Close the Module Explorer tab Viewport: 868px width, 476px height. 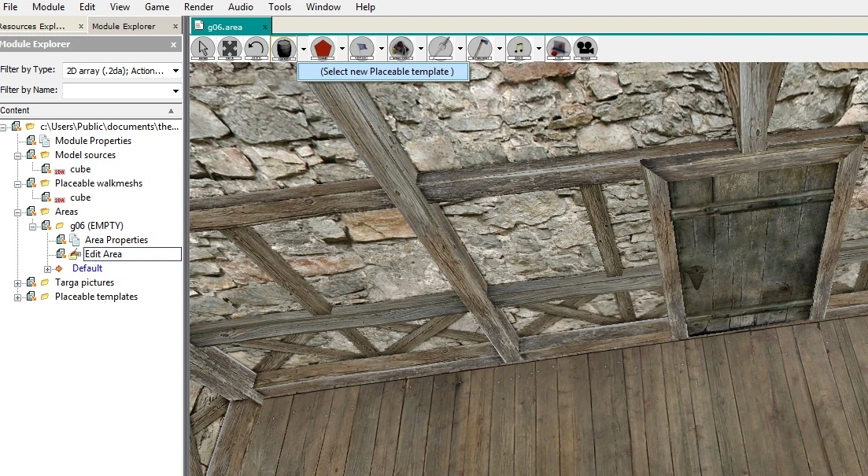click(175, 26)
